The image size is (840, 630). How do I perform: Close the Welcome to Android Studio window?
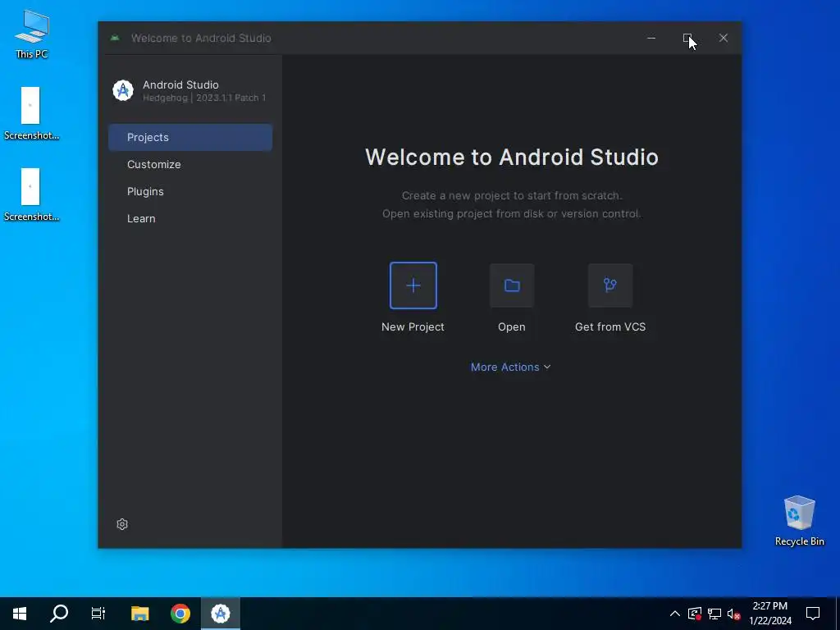point(724,38)
